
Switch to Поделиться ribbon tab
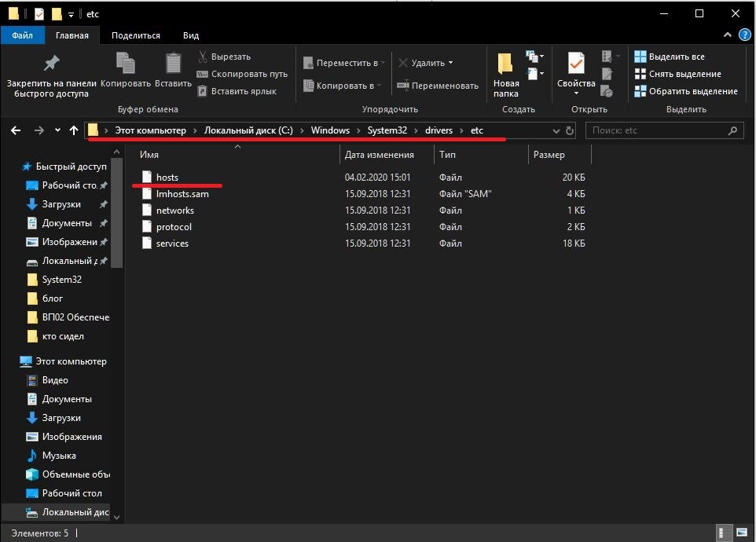point(135,35)
